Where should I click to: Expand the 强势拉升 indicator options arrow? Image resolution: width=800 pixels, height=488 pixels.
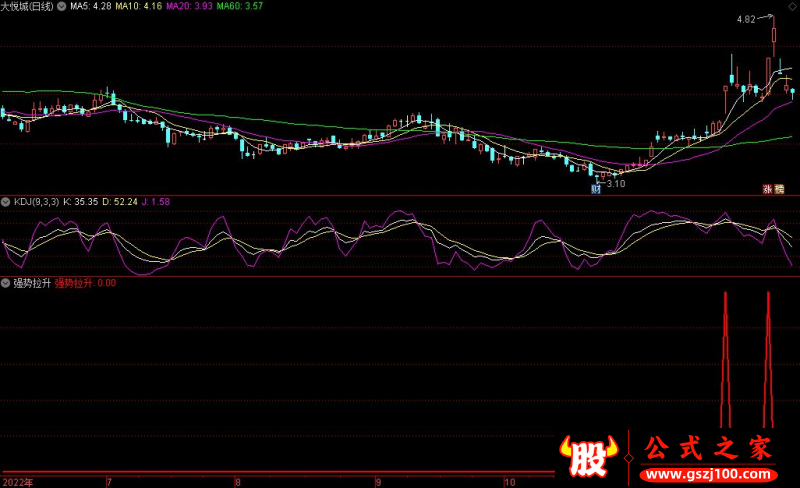[x=6, y=283]
